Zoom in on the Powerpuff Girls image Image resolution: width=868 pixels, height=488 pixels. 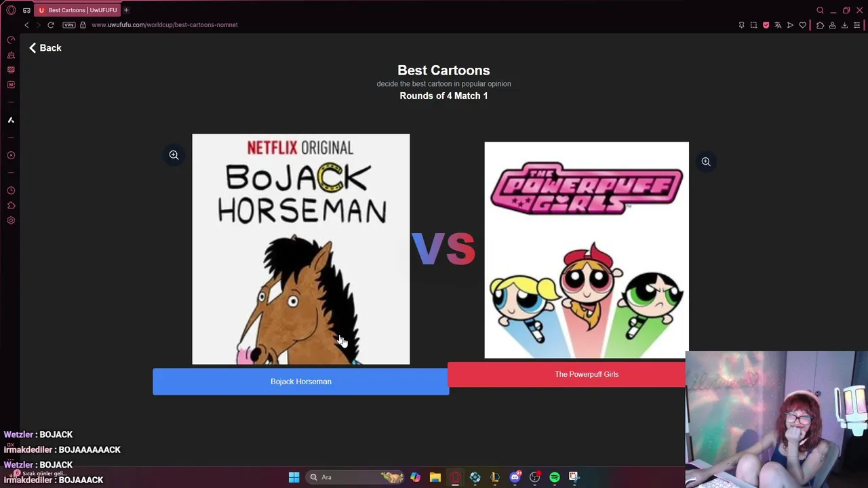click(x=706, y=162)
